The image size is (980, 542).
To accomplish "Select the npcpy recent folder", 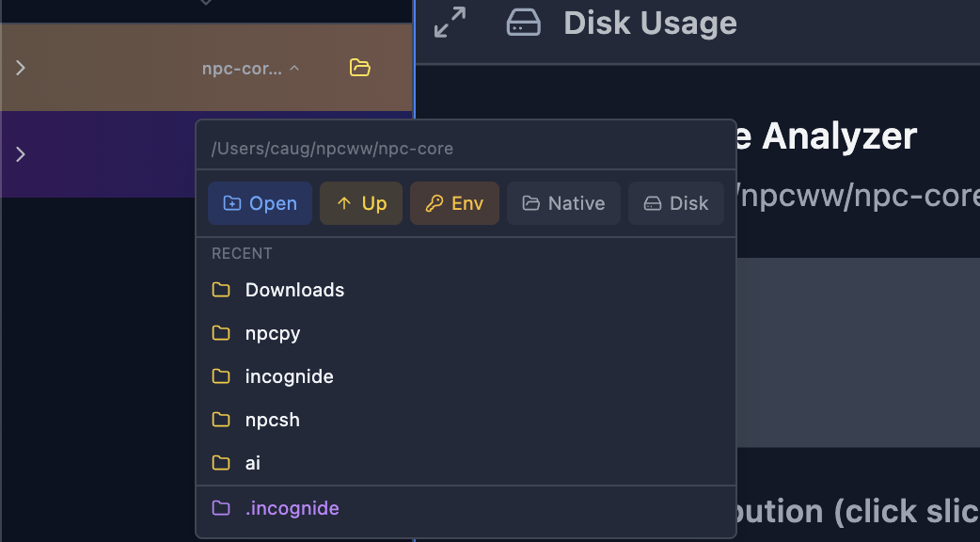I will pos(466,333).
